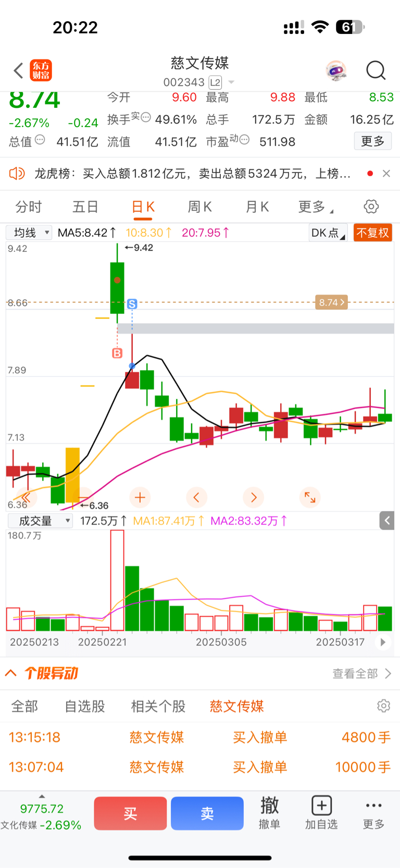Tap 10000手 volume value
The height and width of the screenshot is (868, 400).
click(363, 767)
